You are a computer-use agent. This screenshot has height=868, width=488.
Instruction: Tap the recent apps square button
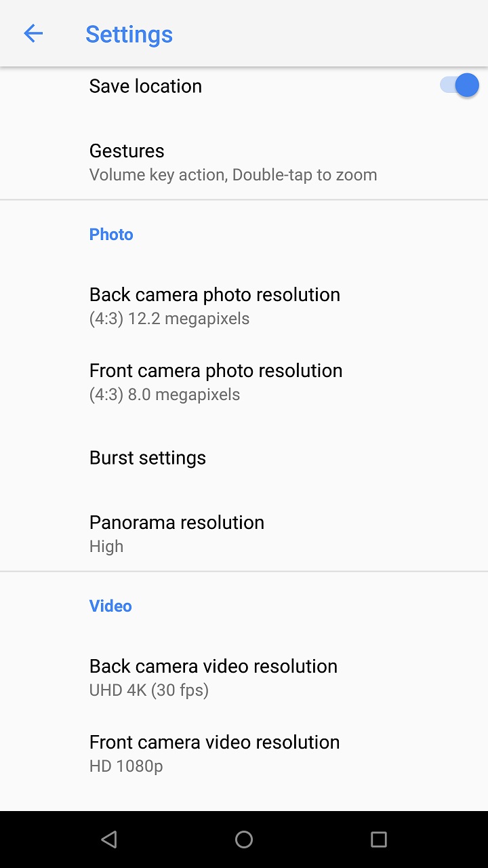pos(379,840)
